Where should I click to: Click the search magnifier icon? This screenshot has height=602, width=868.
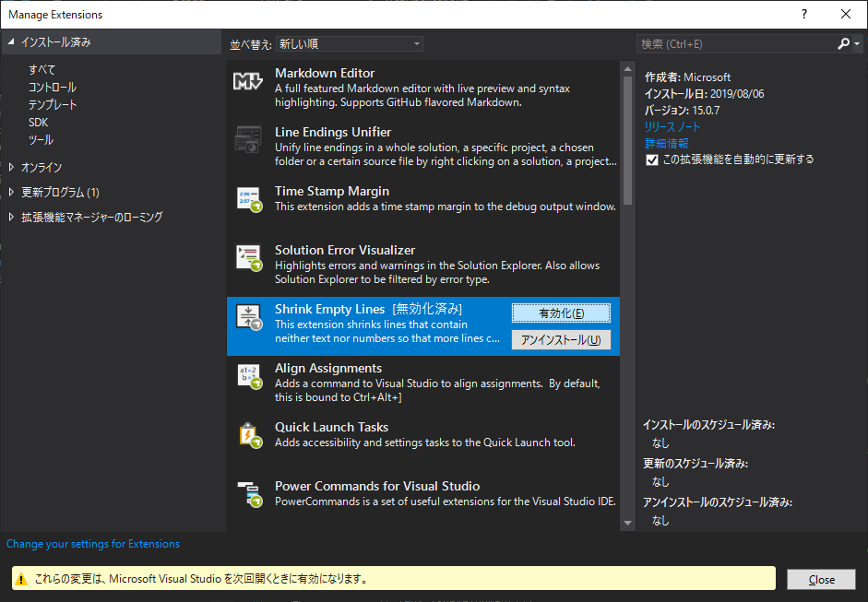point(845,42)
